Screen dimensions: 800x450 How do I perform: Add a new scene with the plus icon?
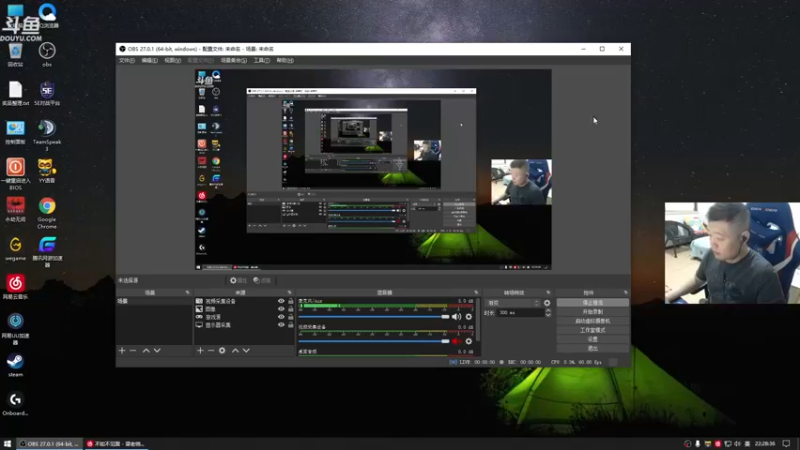122,351
